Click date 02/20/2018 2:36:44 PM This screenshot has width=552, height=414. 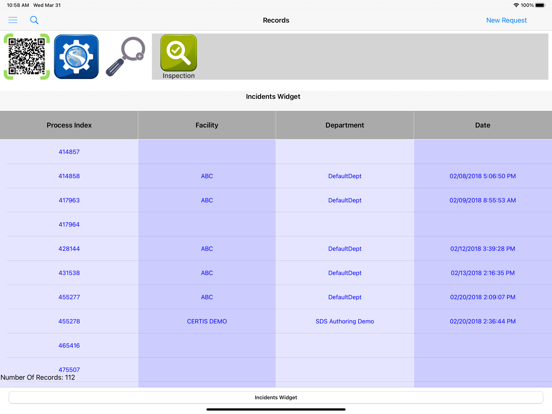point(483,321)
